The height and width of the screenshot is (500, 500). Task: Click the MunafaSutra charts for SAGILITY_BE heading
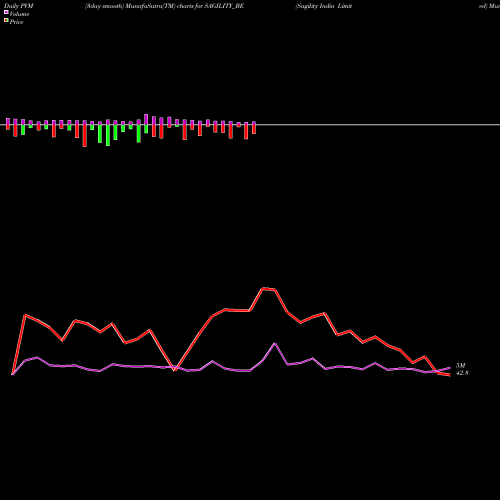(x=164, y=6)
